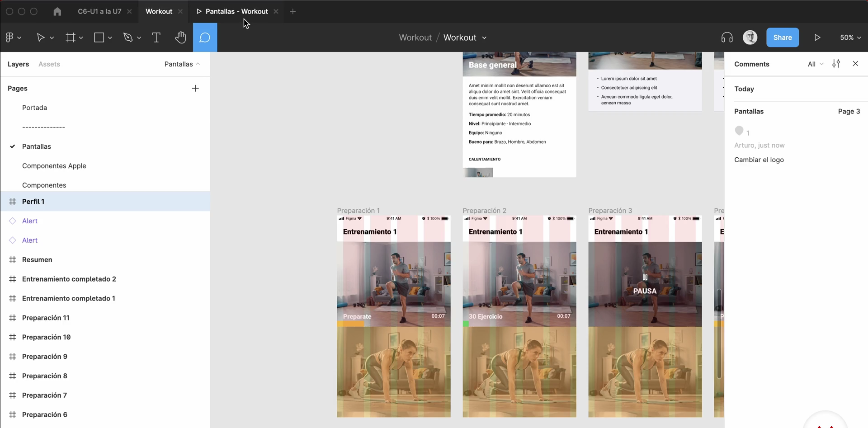Select the Move tool
Image resolution: width=868 pixels, height=428 pixels.
pyautogui.click(x=41, y=38)
